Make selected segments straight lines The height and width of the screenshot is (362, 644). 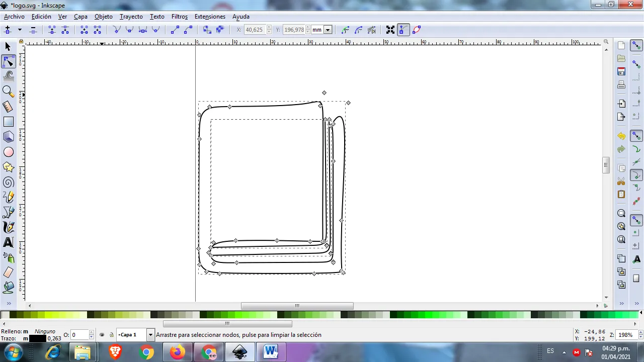(x=175, y=30)
